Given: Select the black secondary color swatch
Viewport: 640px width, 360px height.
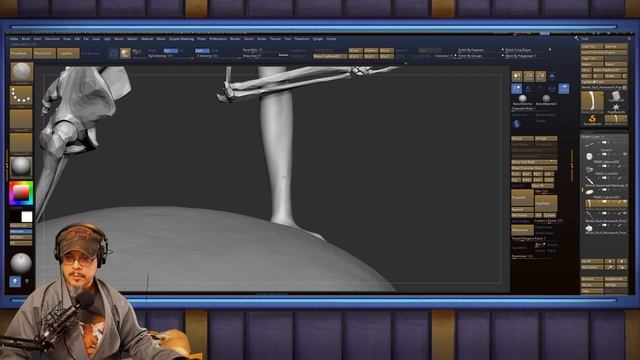Looking at the screenshot, I should click(x=16, y=217).
